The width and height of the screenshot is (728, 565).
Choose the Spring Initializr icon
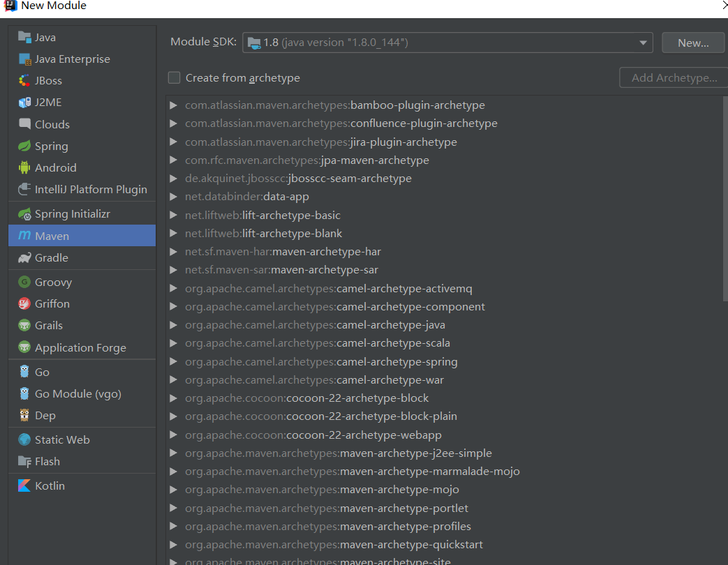24,214
